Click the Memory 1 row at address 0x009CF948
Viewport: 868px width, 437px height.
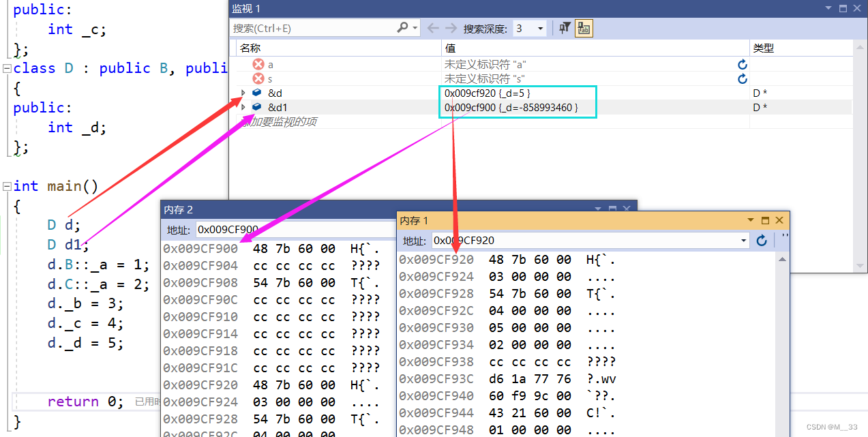click(x=507, y=430)
